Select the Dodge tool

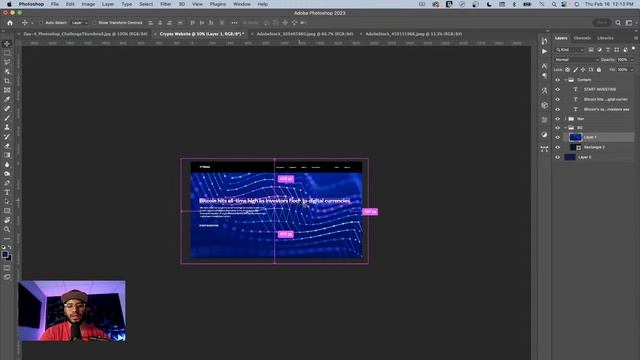coord(7,174)
